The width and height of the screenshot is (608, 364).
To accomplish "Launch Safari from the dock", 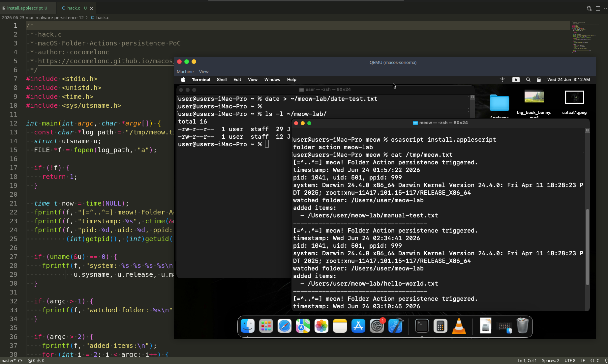I will pyautogui.click(x=285, y=326).
